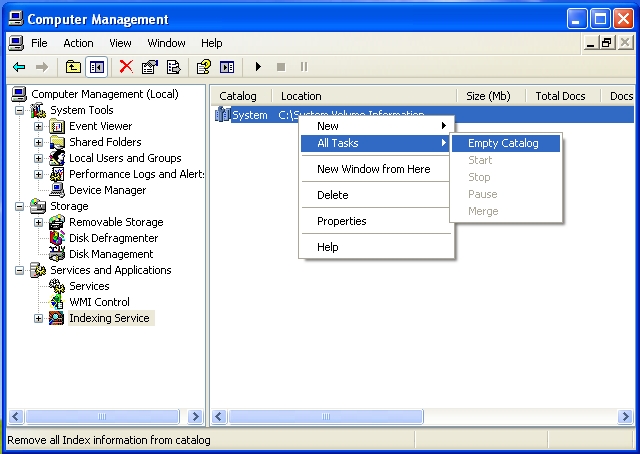Open Properties from the toolbar icon
640x454 pixels.
point(149,67)
